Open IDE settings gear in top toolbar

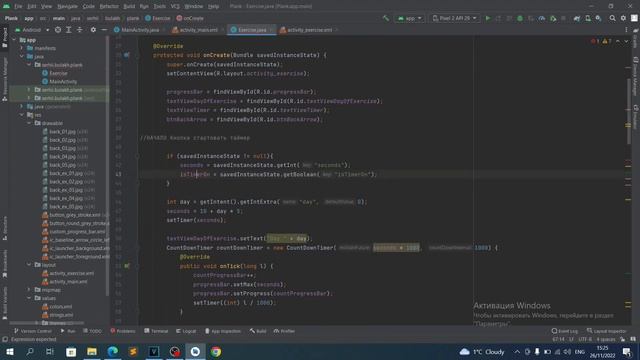click(623, 18)
